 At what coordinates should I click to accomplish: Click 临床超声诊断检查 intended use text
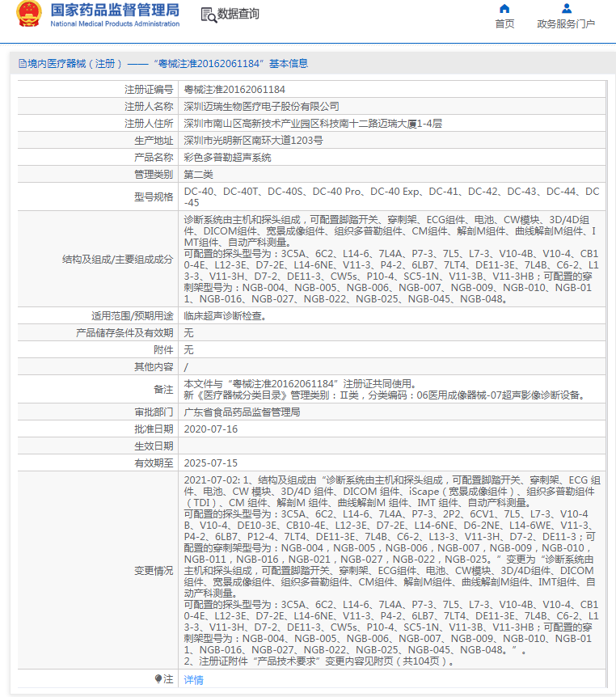point(225,316)
